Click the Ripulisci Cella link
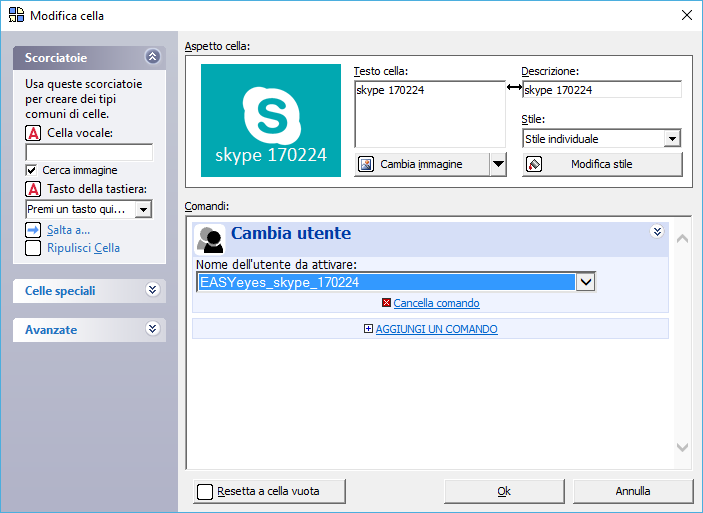The image size is (703, 513). point(83,248)
